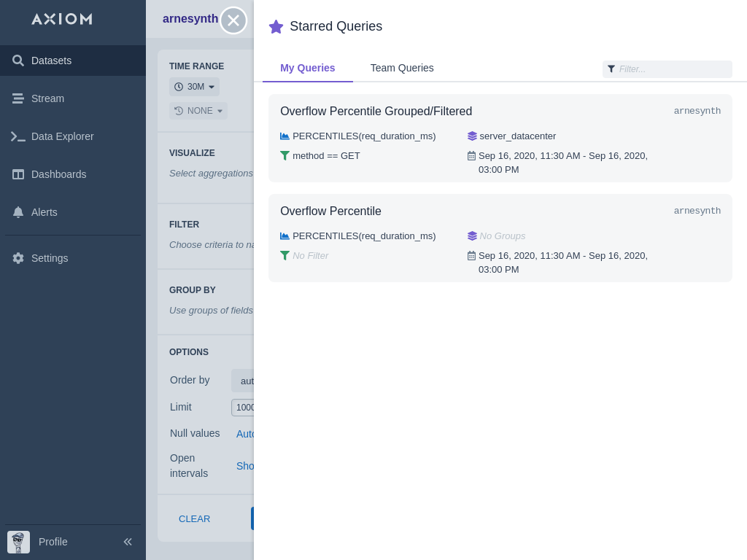Screen dimensions: 747x560
Task: Click the Limit value input box
Action: (243, 408)
